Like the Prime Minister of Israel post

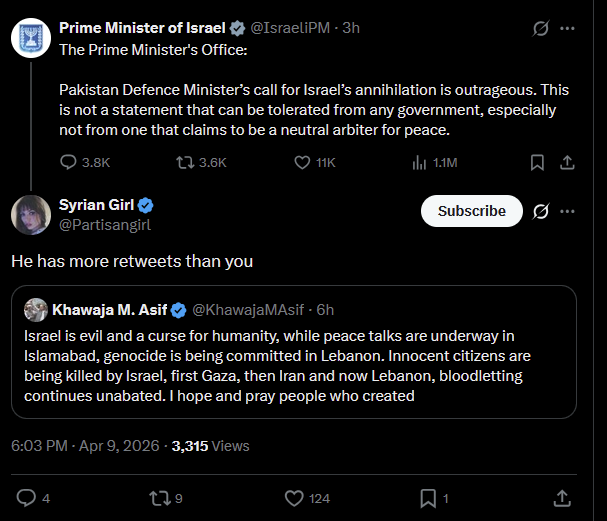tap(303, 162)
